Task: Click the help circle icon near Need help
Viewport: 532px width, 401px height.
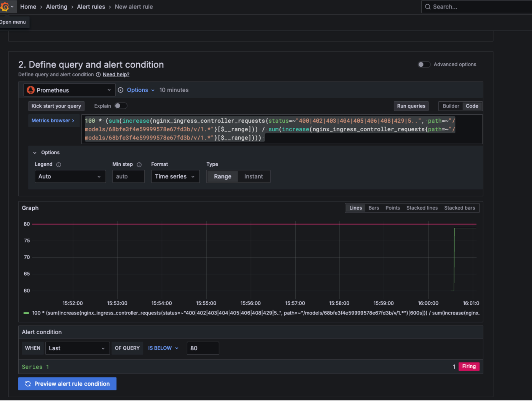Action: pos(98,74)
